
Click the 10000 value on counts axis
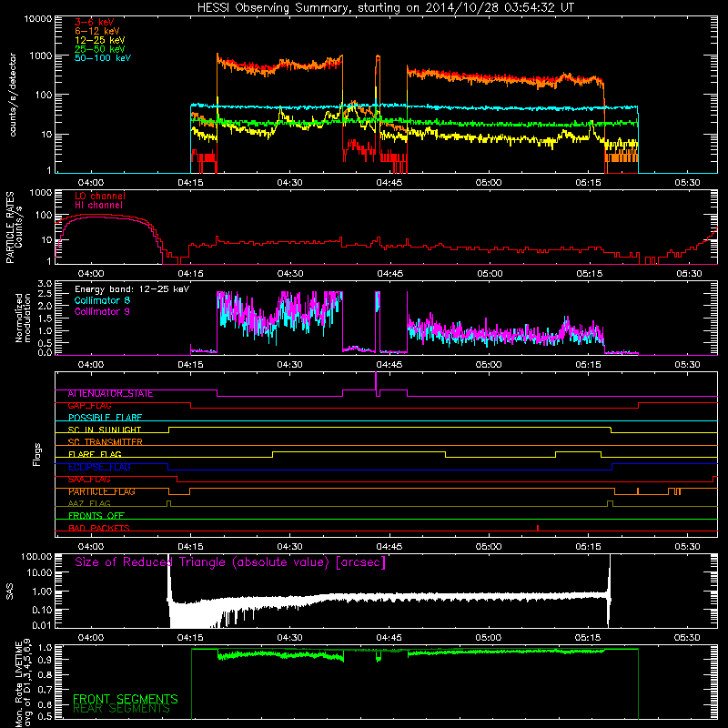[x=38, y=18]
